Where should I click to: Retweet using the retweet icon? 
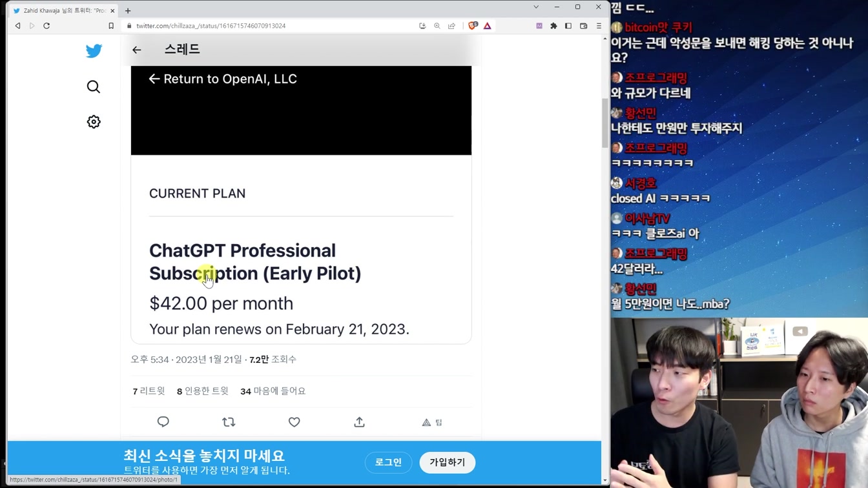(229, 422)
